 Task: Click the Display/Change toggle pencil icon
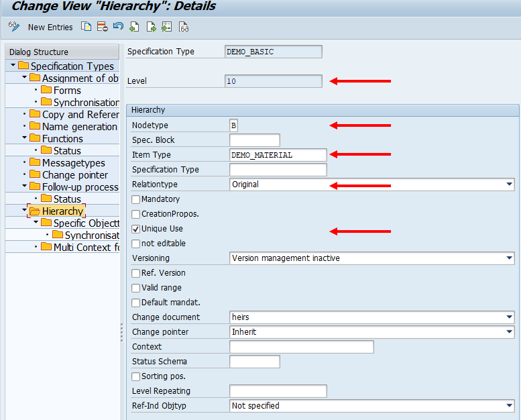[13, 27]
